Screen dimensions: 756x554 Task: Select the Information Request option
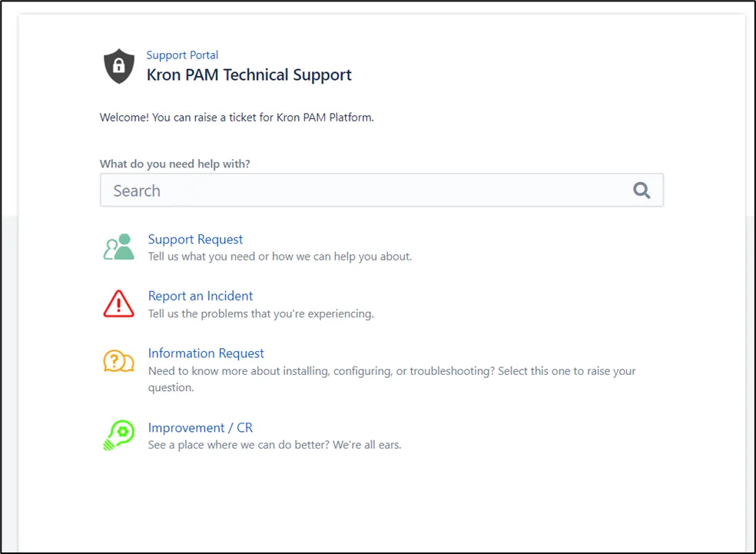(206, 353)
